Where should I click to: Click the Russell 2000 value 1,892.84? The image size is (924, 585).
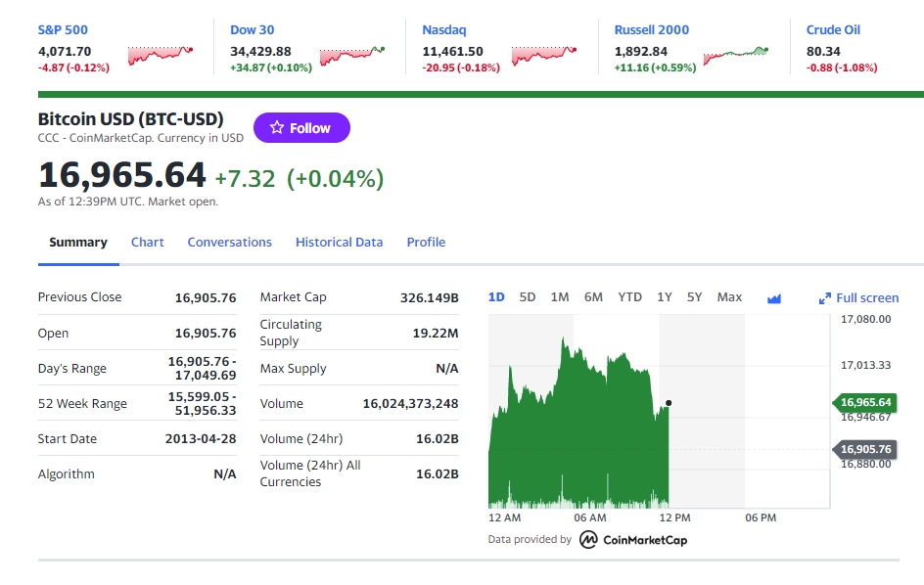click(641, 51)
